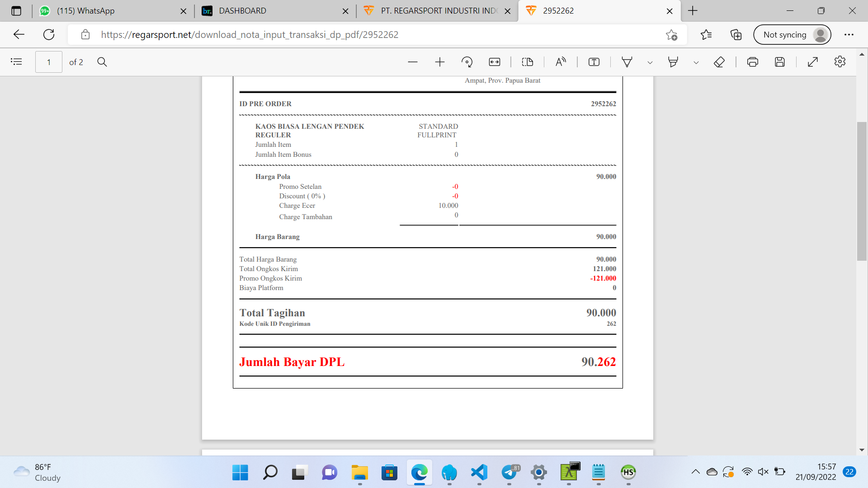This screenshot has width=868, height=488.
Task: Refresh the current page
Action: pyautogui.click(x=49, y=34)
